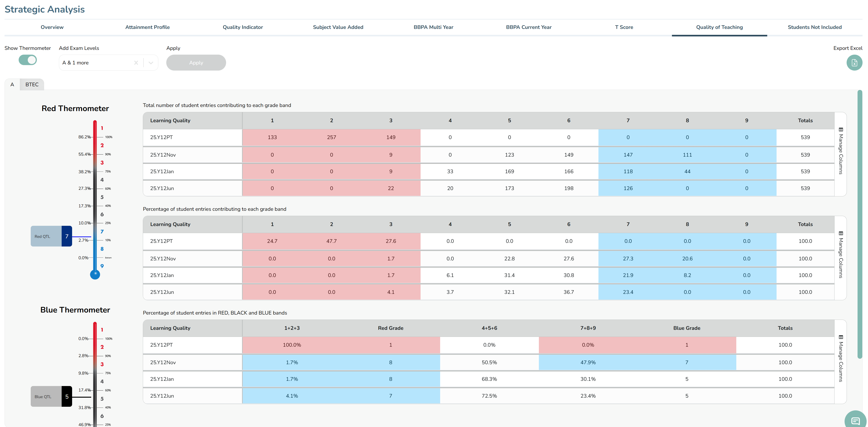Switch to the Attainment Profile tab
868x427 pixels.
[x=148, y=27]
